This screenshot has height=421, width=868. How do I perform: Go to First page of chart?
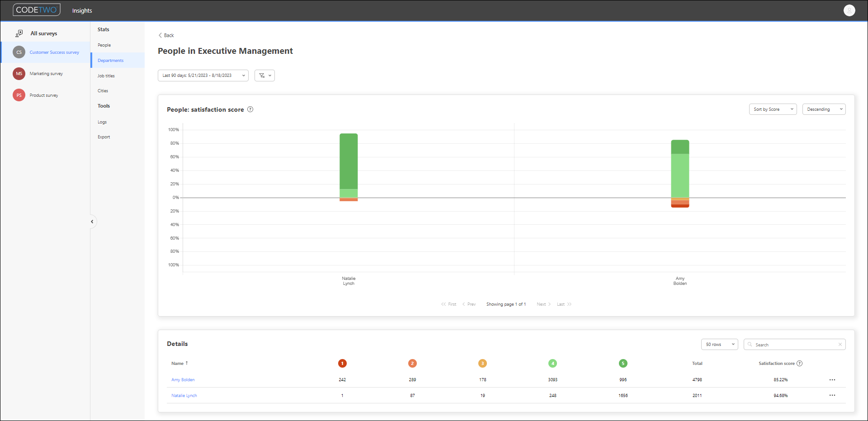tap(448, 304)
